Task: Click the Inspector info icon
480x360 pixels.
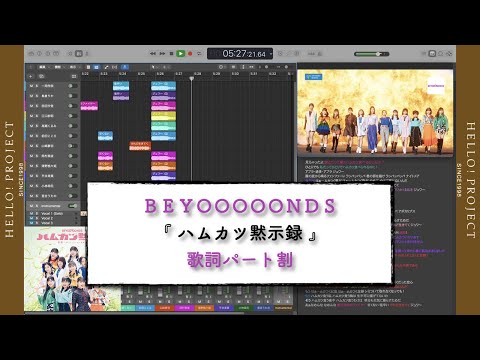Action: pyautogui.click(x=39, y=53)
